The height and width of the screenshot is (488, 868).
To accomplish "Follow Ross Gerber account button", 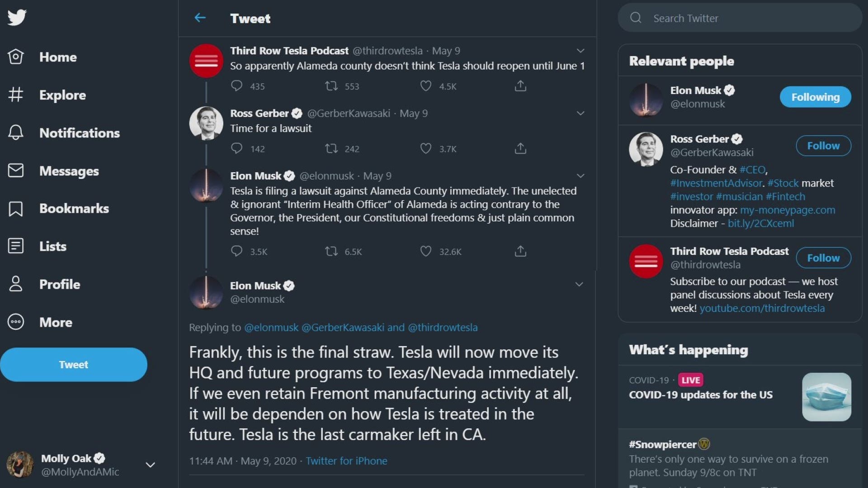I will [x=823, y=145].
